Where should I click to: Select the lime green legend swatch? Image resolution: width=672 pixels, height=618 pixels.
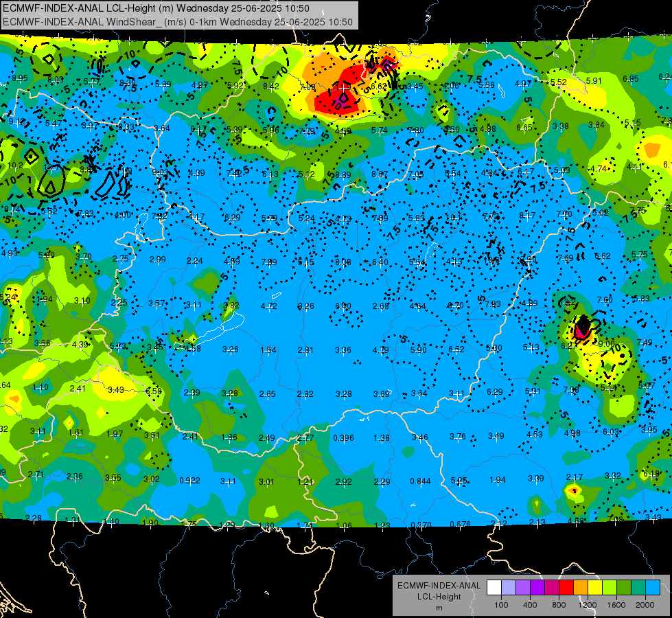610,588
